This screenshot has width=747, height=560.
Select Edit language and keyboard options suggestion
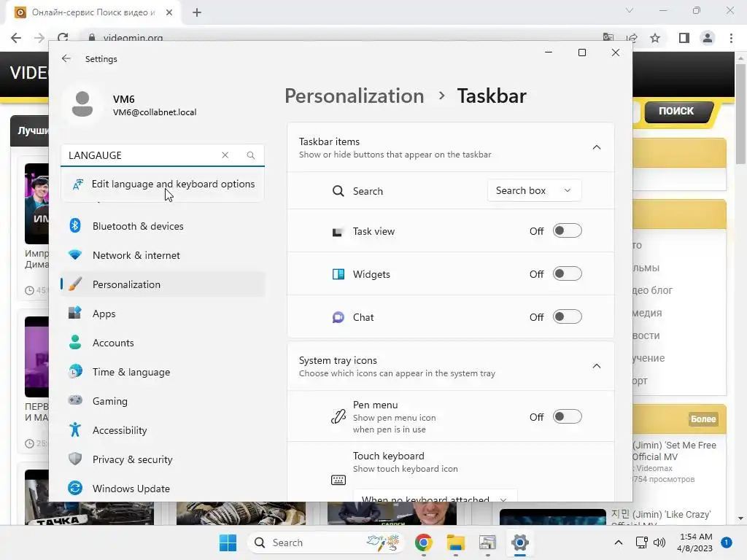tap(163, 184)
